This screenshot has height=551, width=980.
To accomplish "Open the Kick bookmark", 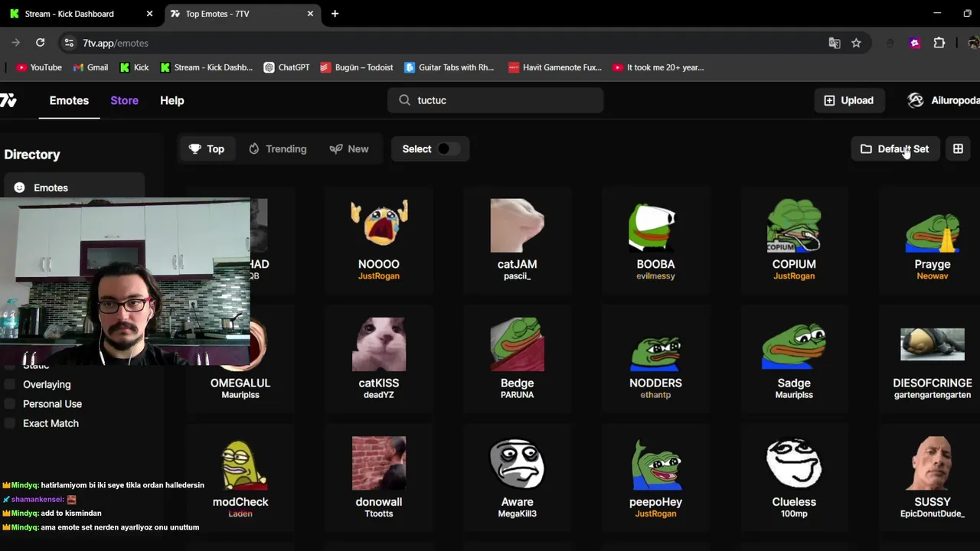I will [134, 67].
